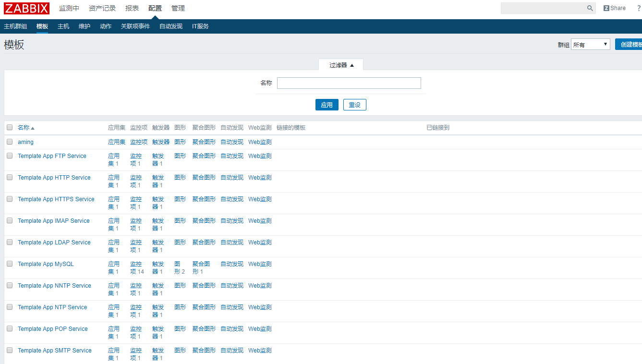Switch to 维护 submenu

tap(85, 26)
